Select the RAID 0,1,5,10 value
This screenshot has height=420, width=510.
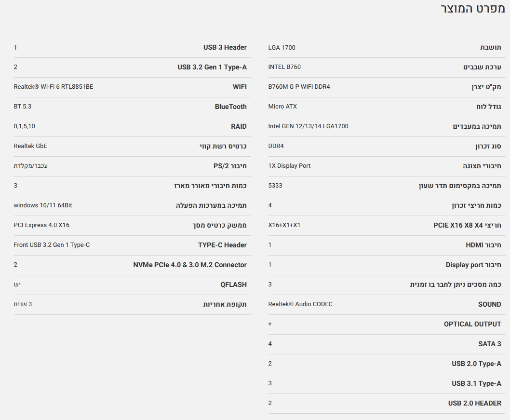tap(25, 126)
